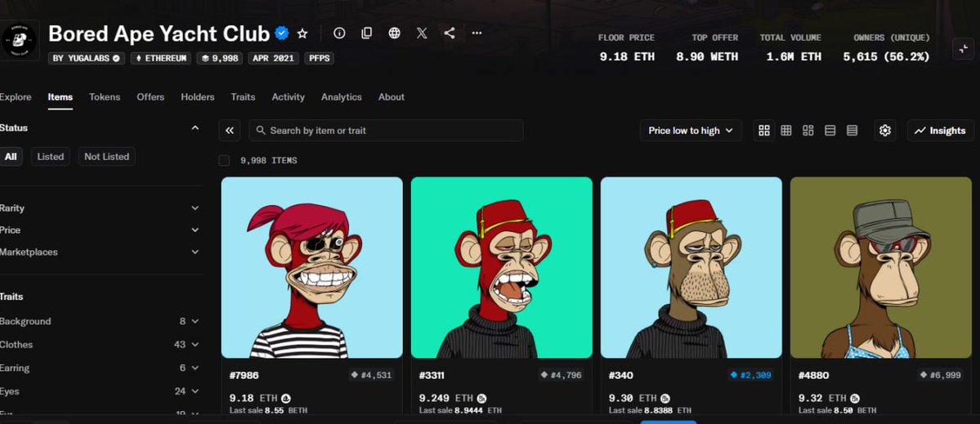Click marketplace icon next to 9.30 ETH
980x424 pixels.
[x=665, y=398]
